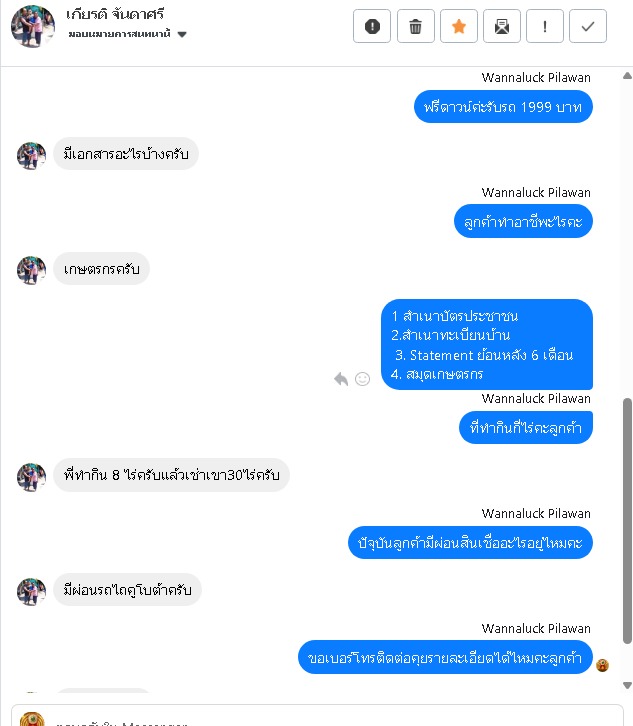The width and height of the screenshot is (633, 726).
Task: Delete conversation with trash icon
Action: pos(415,26)
